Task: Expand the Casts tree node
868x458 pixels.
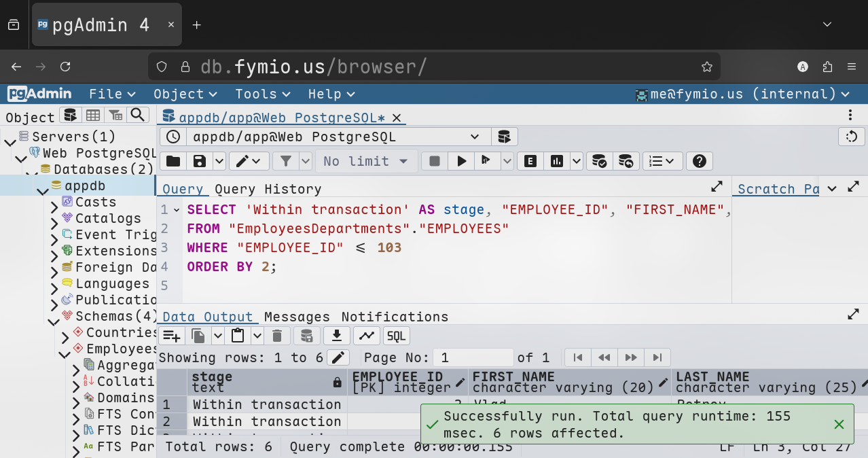Action: pyautogui.click(x=54, y=202)
